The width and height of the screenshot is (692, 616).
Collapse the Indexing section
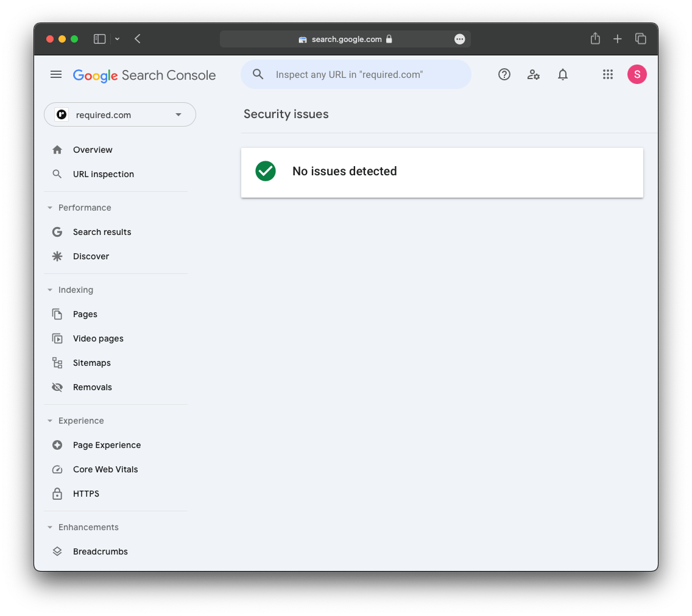50,290
